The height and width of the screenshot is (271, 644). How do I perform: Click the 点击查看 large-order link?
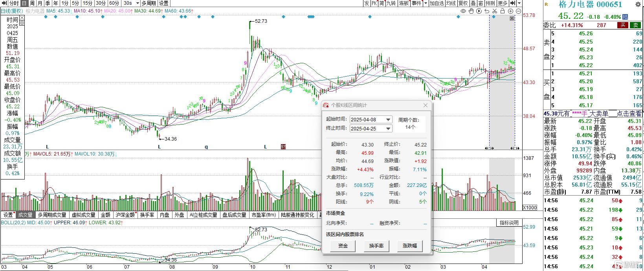pos(629,114)
